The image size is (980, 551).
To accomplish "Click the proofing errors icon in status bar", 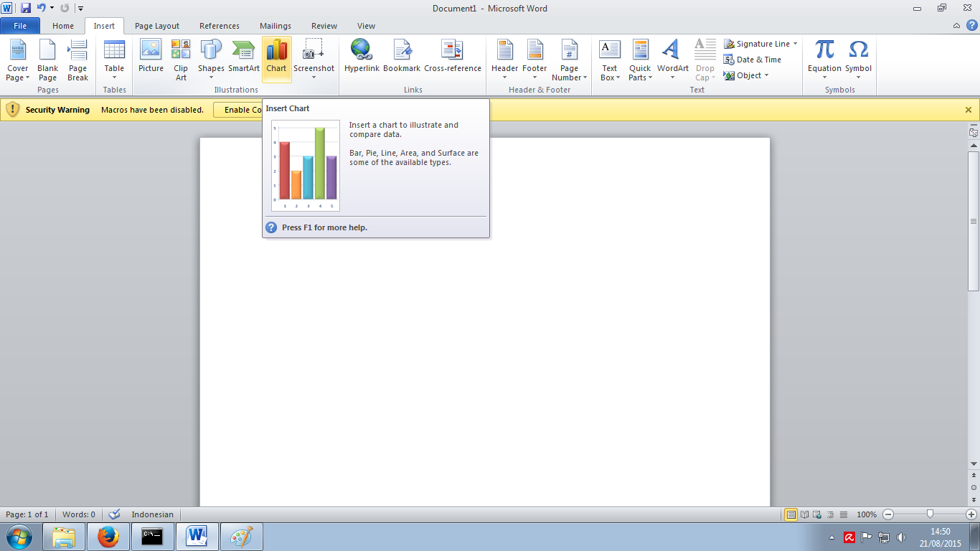I will click(114, 514).
